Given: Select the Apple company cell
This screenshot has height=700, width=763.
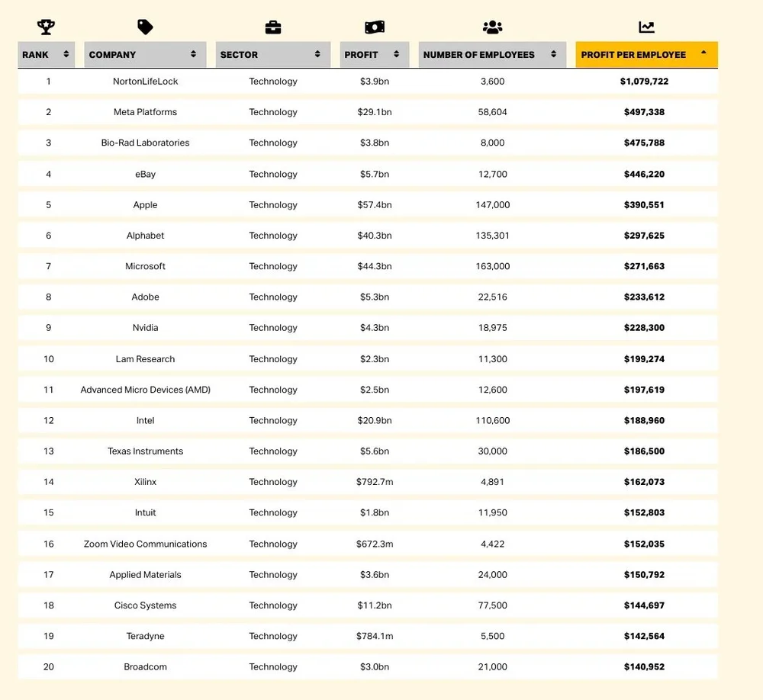Looking at the screenshot, I should click(x=145, y=205).
